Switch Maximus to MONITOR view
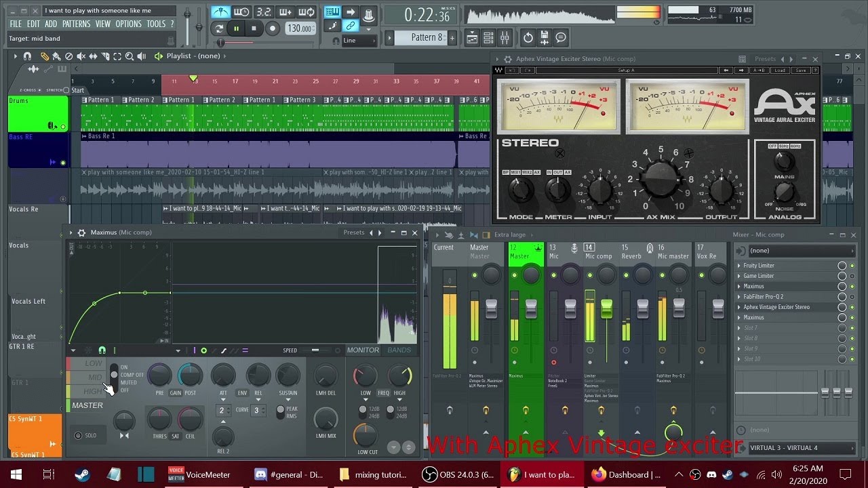This screenshot has width=868, height=488. tap(363, 350)
